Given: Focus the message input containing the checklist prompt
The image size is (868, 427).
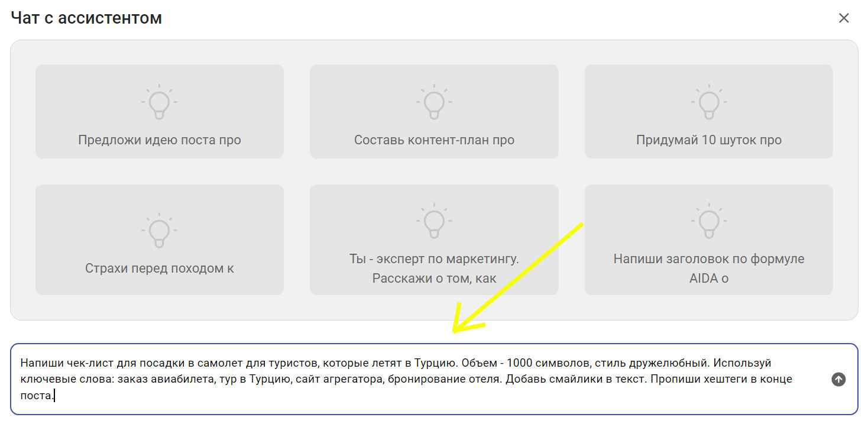Looking at the screenshot, I should (x=434, y=379).
